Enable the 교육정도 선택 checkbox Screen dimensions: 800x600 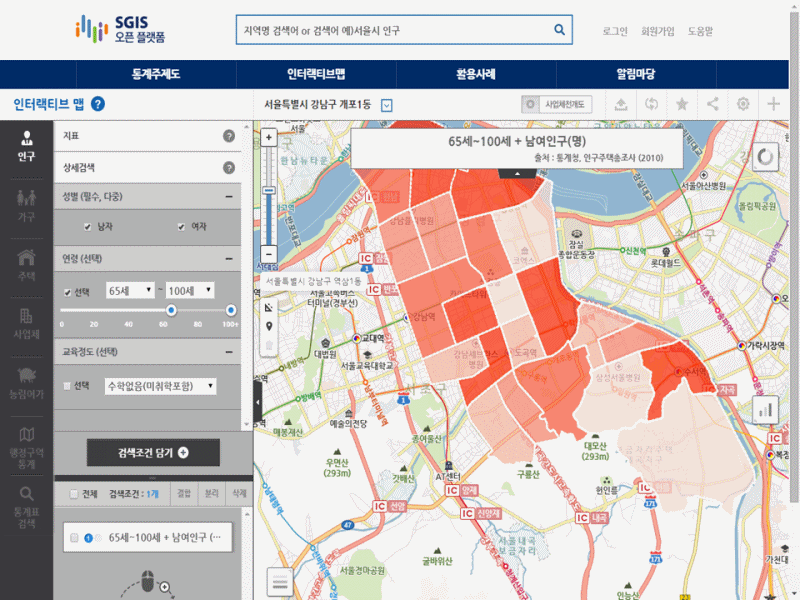point(67,386)
